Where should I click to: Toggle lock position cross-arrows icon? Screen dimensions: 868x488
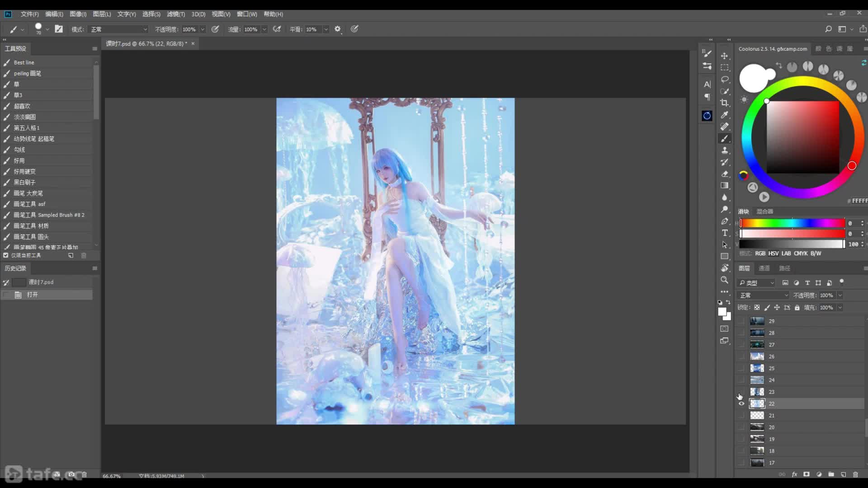[x=777, y=307]
